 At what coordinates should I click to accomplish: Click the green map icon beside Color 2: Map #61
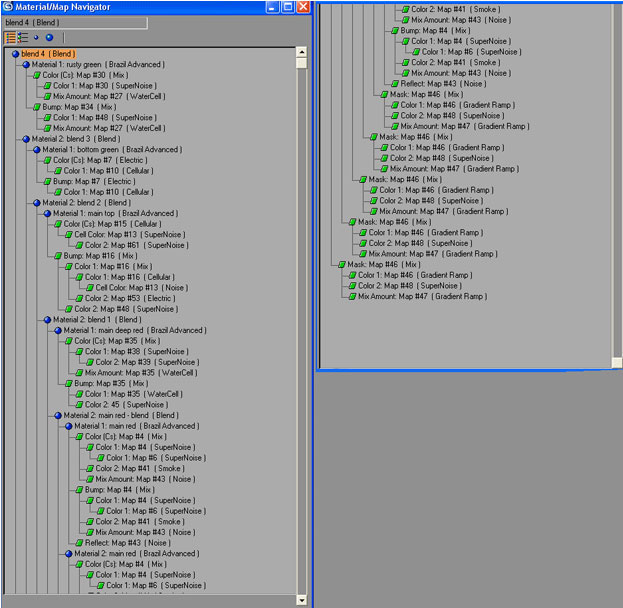77,245
